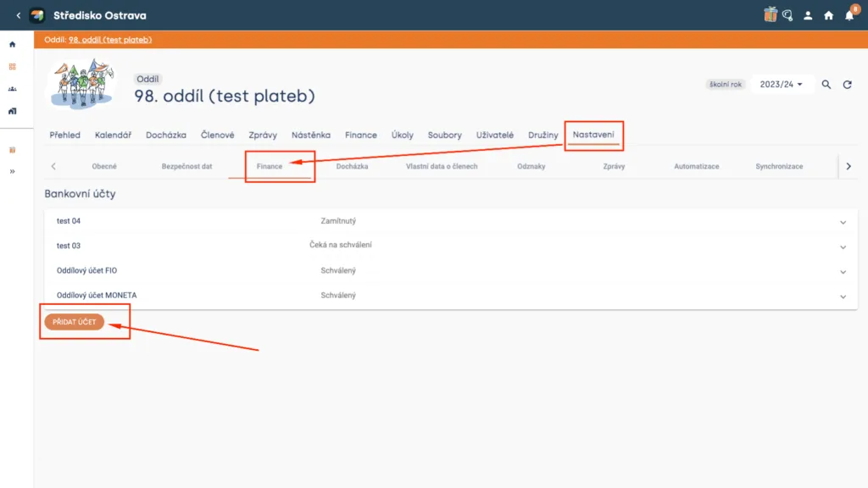868x488 pixels.
Task: Show previous settings sub-tabs with left chevron
Action: (x=53, y=166)
